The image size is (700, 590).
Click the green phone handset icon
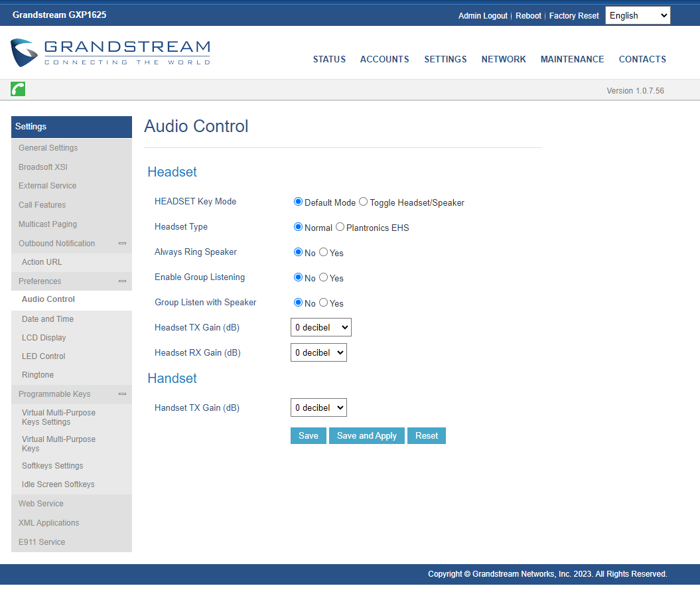(18, 89)
